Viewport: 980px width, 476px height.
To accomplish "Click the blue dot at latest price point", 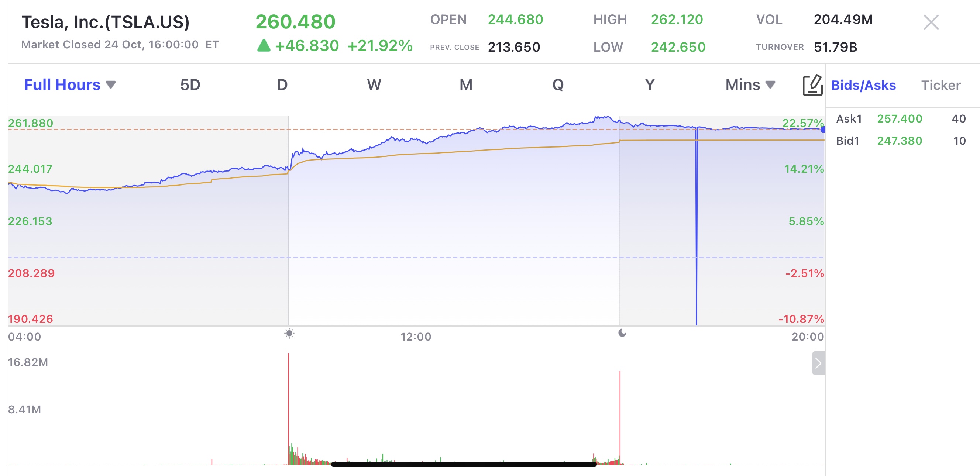I will point(822,129).
